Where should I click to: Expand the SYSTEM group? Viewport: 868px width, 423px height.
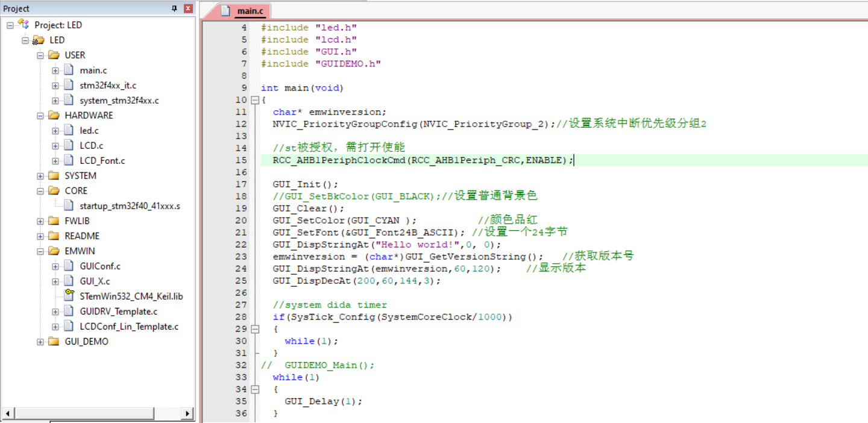40,176
